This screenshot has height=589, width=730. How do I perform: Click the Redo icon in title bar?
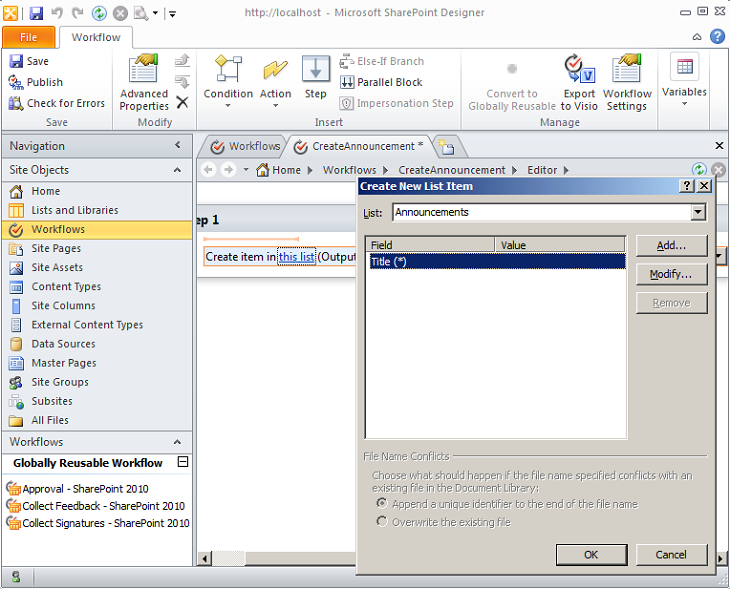click(x=77, y=13)
